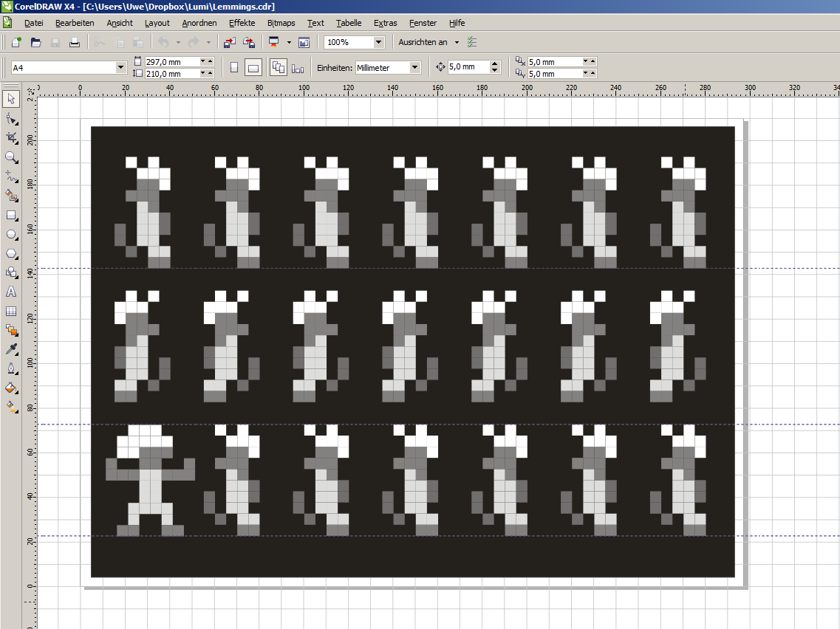Open the Hilfe menu

tap(457, 23)
